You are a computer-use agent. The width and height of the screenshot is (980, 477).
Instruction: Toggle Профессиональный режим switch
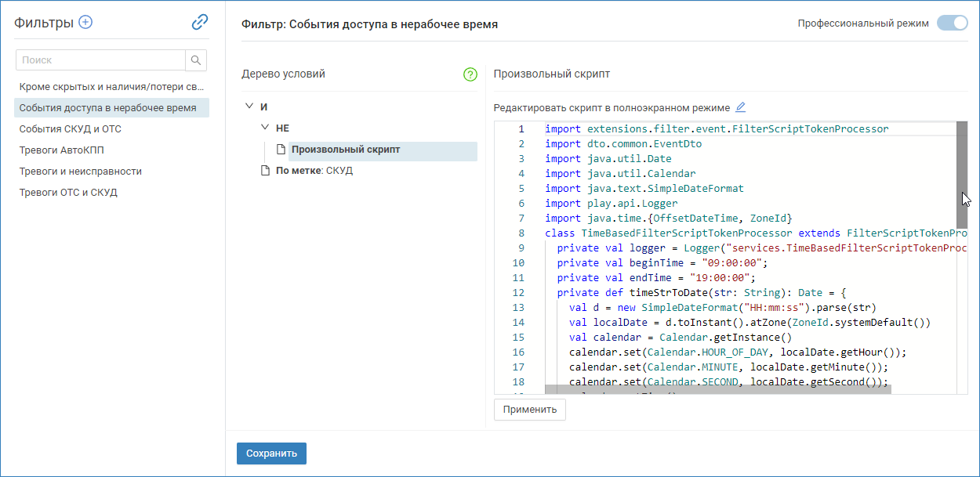[x=952, y=23]
